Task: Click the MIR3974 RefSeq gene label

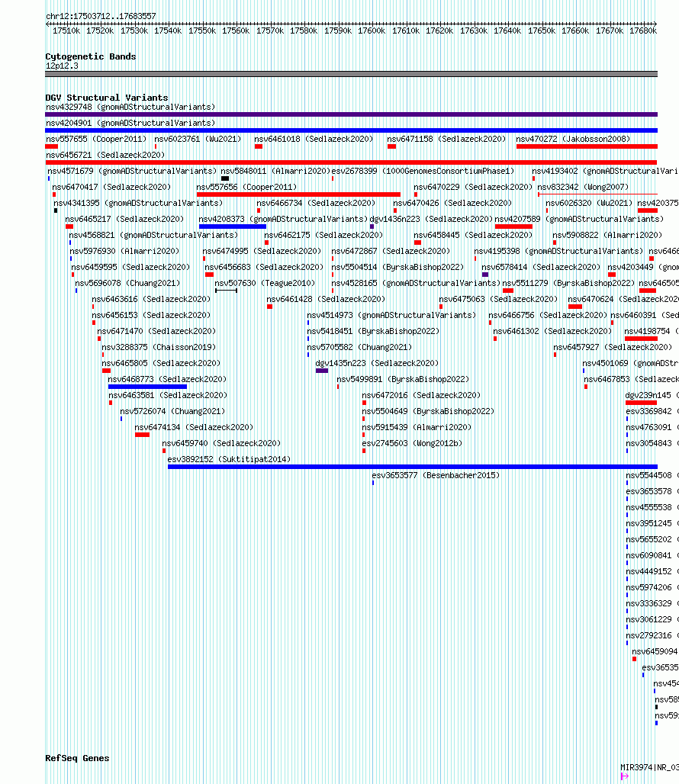Action: pos(649,767)
